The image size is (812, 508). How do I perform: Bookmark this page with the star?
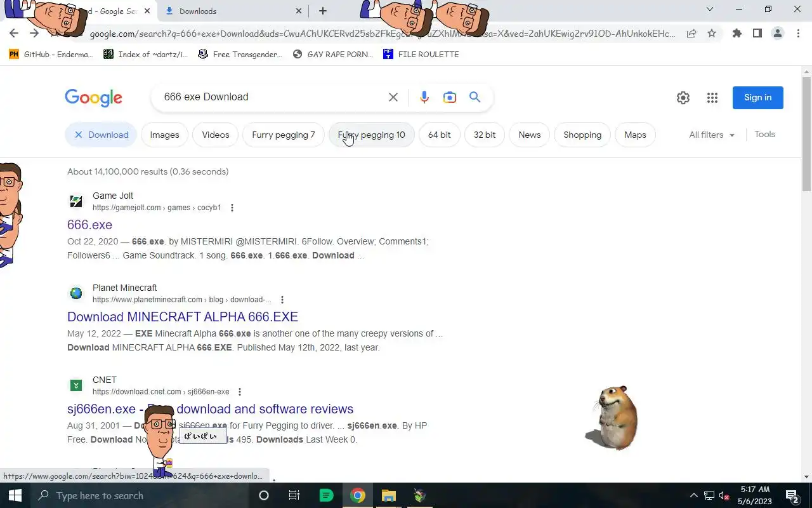coord(712,34)
